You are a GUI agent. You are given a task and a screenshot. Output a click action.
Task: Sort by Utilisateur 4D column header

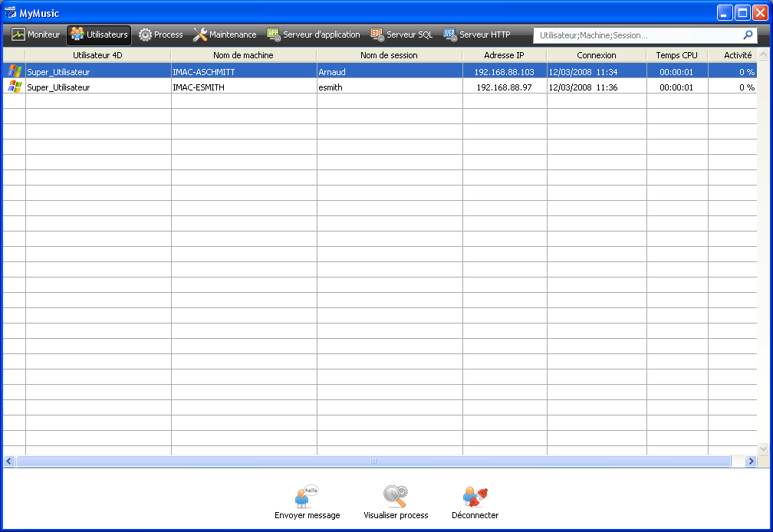pyautogui.click(x=97, y=55)
